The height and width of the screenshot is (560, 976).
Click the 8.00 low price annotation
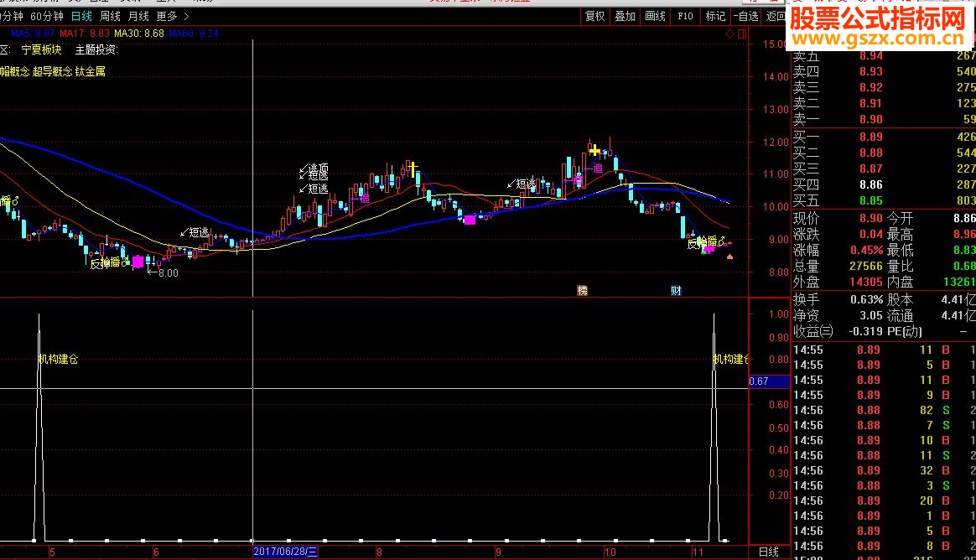[x=163, y=272]
